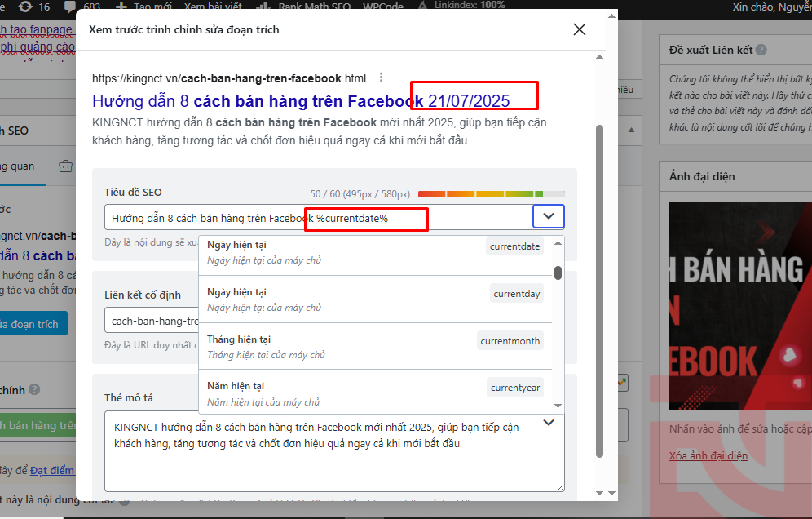The height and width of the screenshot is (519, 812).
Task: Select the currentmonth variable option
Action: point(376,346)
